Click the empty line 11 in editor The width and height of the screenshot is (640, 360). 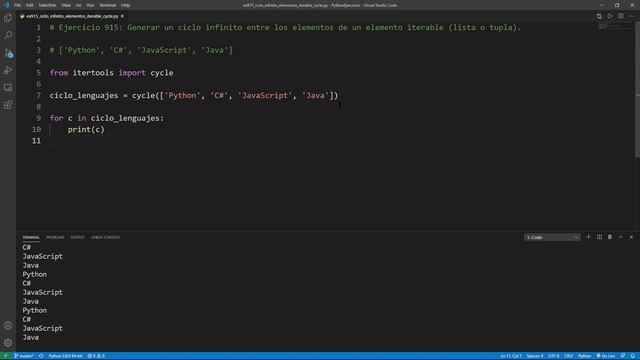point(322,141)
